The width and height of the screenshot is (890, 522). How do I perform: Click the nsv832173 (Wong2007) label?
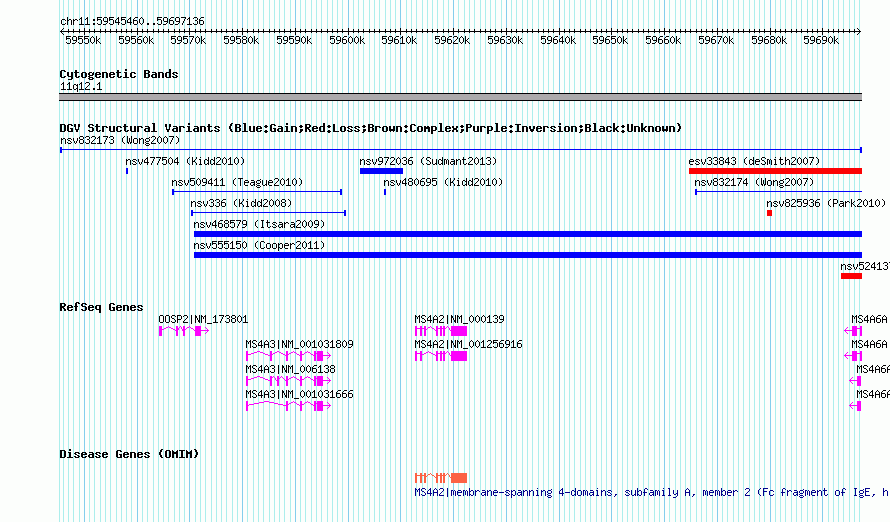[120, 140]
